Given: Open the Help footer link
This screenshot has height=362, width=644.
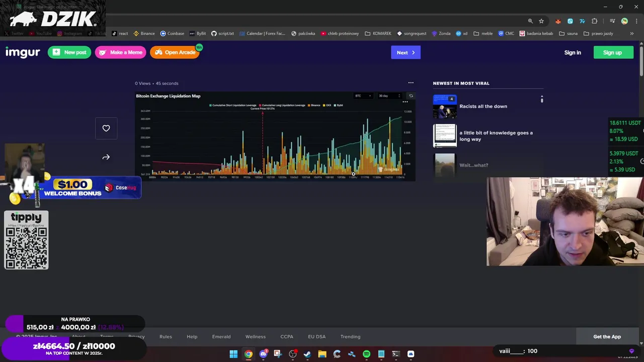Looking at the screenshot, I should coord(192,336).
